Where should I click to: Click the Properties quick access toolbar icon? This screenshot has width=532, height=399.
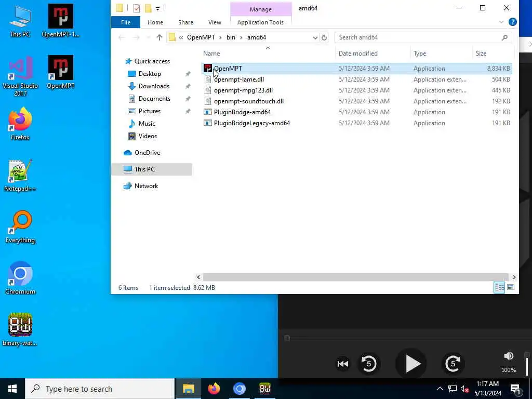[137, 8]
